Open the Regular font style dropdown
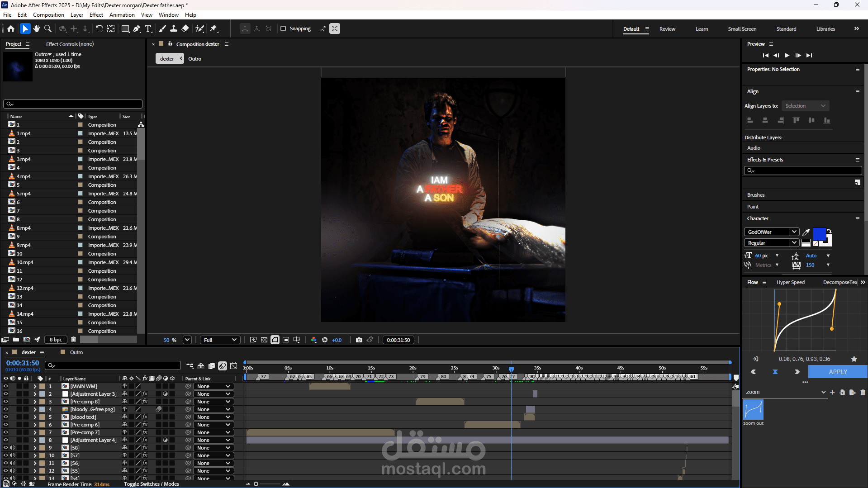The height and width of the screenshot is (488, 868). pos(794,243)
